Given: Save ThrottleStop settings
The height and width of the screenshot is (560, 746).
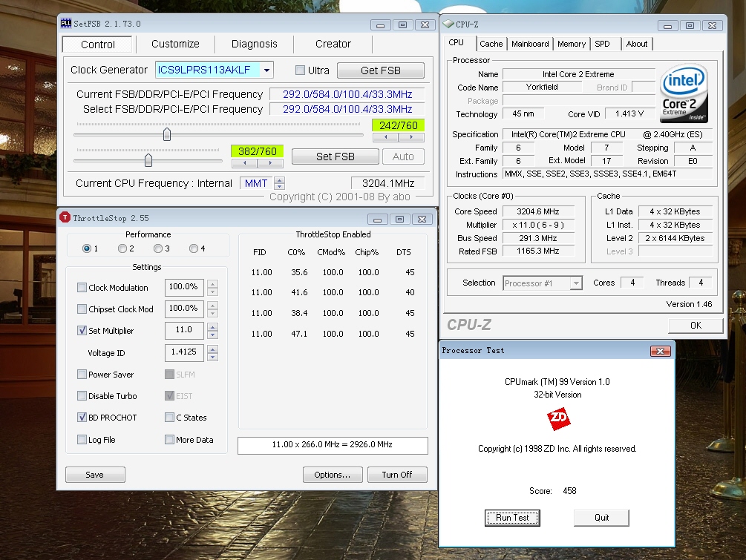Looking at the screenshot, I should pos(95,475).
